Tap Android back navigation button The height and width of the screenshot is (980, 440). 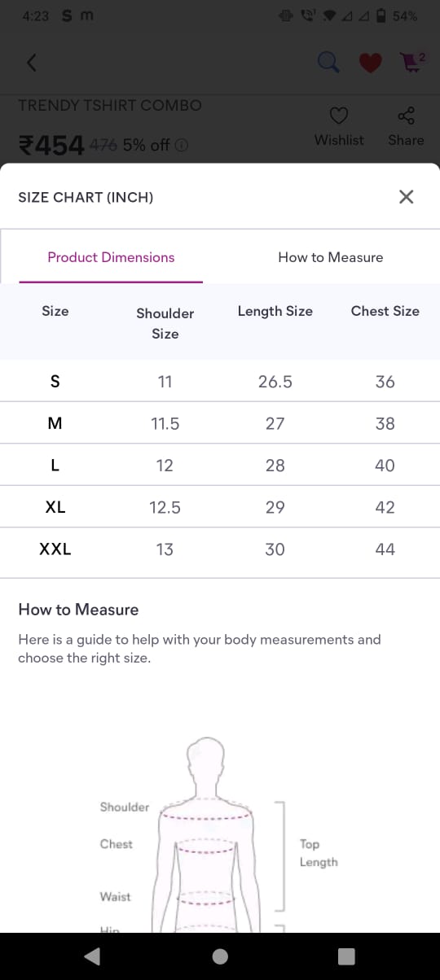pyautogui.click(x=92, y=956)
